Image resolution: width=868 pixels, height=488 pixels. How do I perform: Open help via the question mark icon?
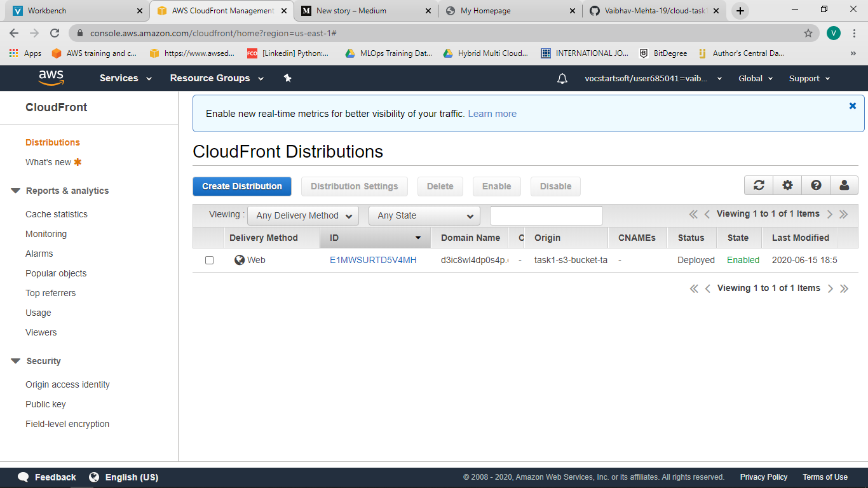click(816, 185)
